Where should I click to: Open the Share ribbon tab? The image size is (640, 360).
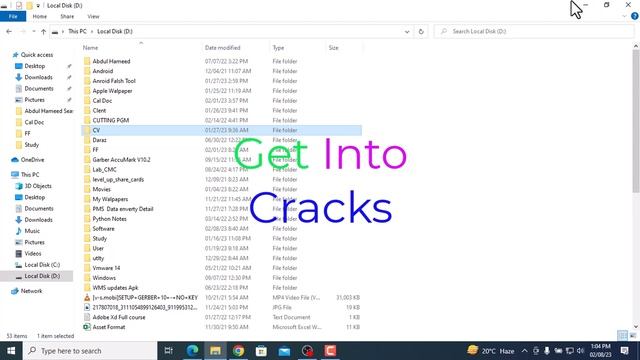click(x=67, y=17)
